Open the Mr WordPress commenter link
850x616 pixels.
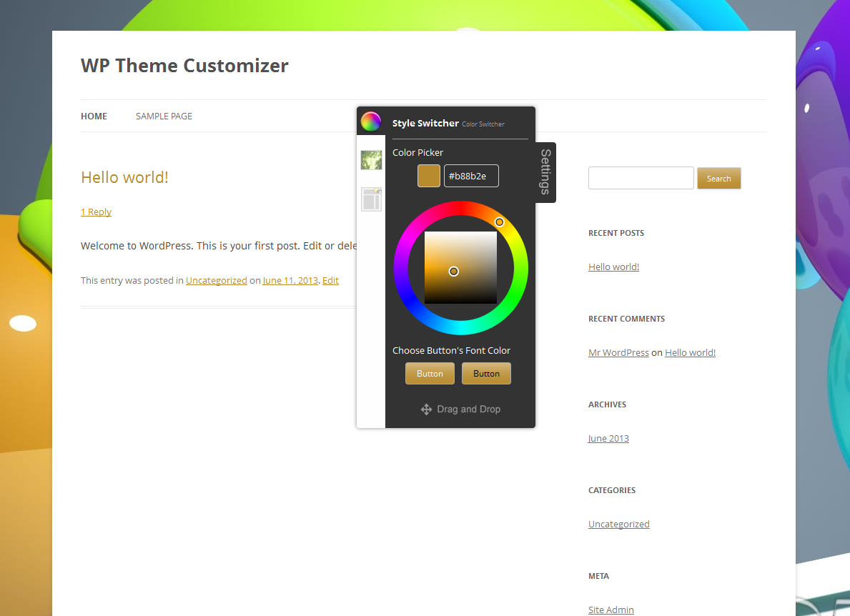pos(618,353)
